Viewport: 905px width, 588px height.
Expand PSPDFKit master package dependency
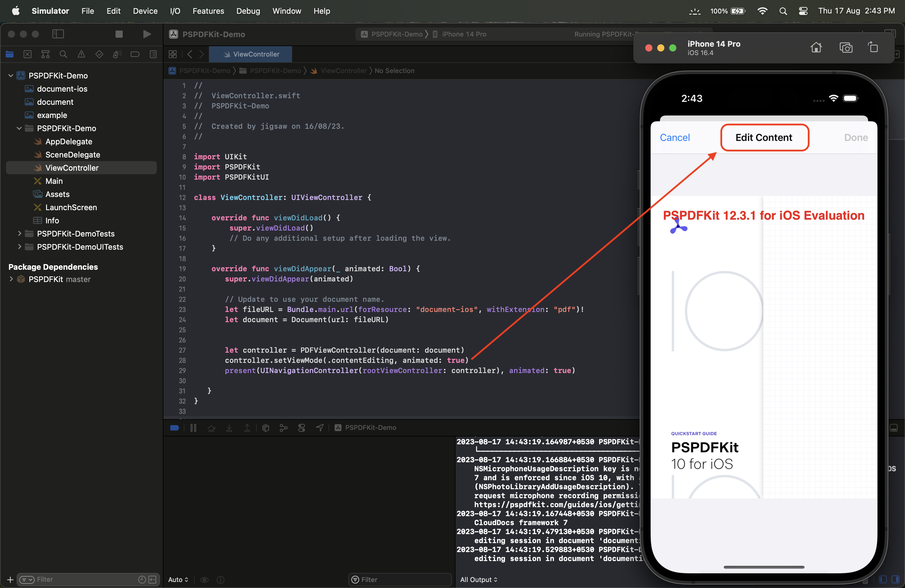click(x=11, y=279)
